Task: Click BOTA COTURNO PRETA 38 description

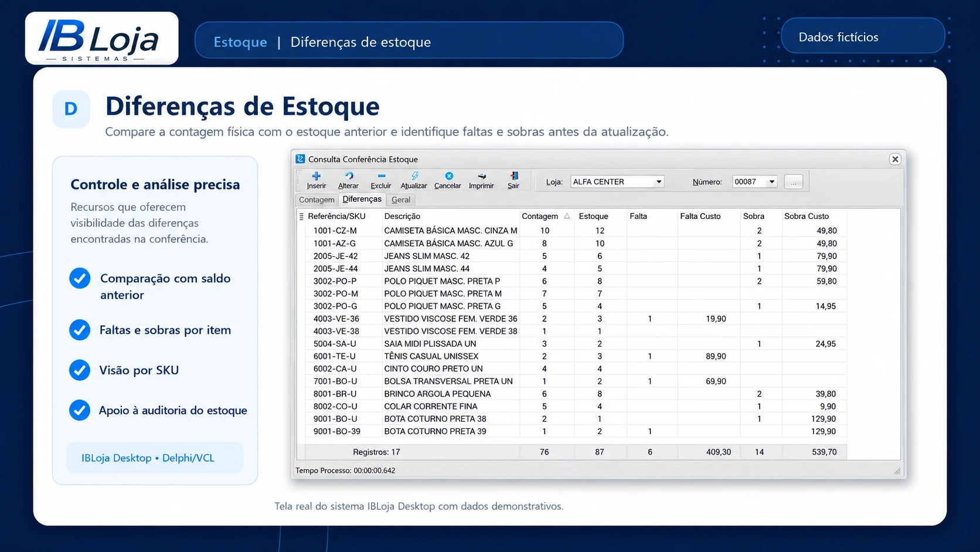Action: [435, 419]
